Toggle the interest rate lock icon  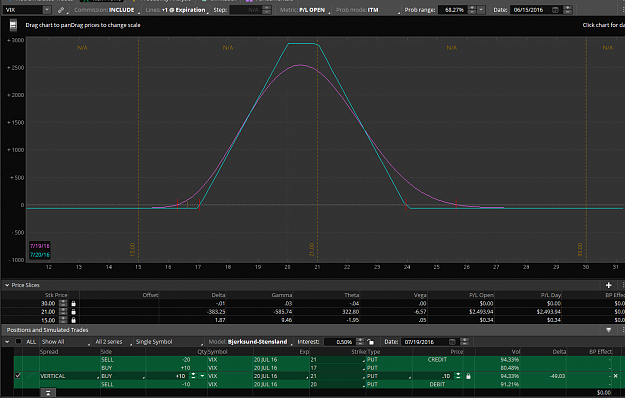coord(371,342)
